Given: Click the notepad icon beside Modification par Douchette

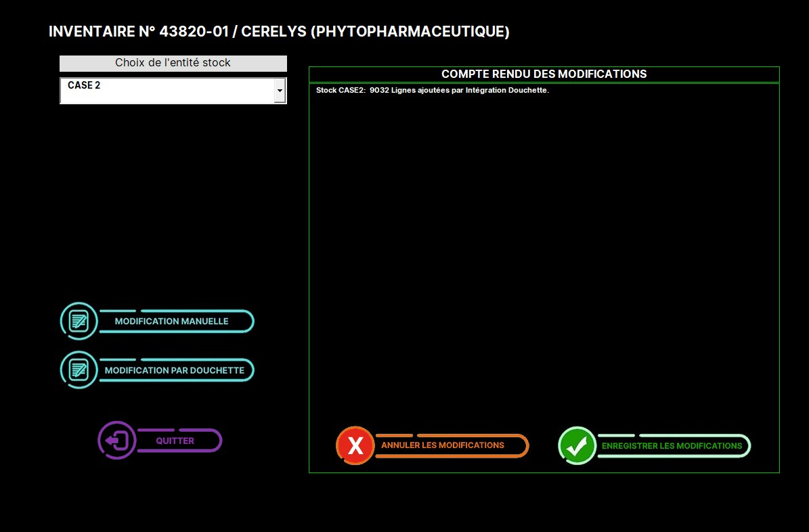Looking at the screenshot, I should (79, 370).
